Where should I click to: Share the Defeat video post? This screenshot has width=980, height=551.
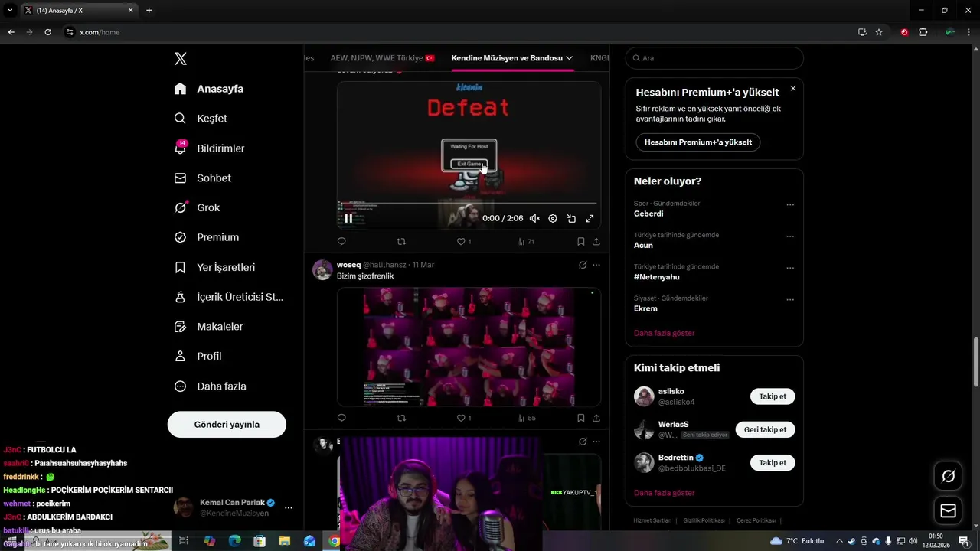click(x=596, y=241)
